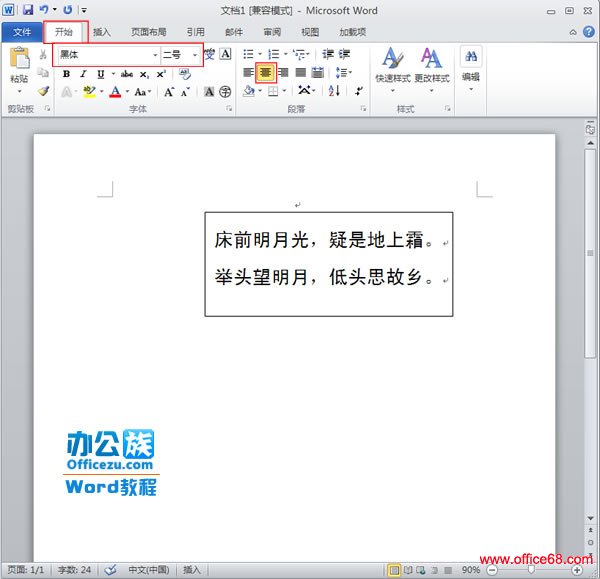Screen dimensions: 600x579
Task: Click the red font color A
Action: 115,91
